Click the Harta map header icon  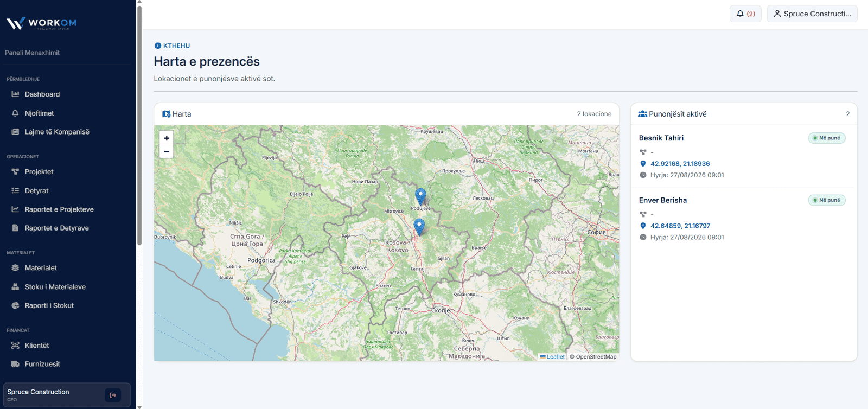click(x=166, y=114)
